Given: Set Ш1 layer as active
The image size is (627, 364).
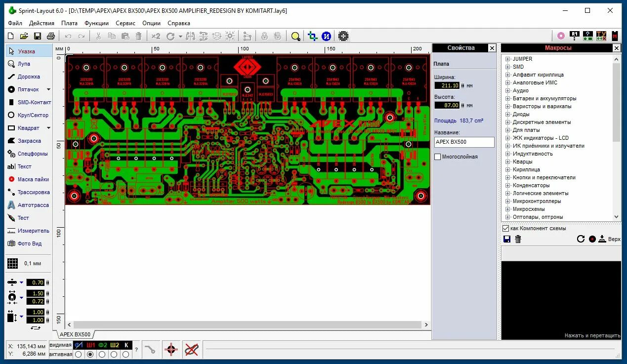Looking at the screenshot, I should pos(90,354).
